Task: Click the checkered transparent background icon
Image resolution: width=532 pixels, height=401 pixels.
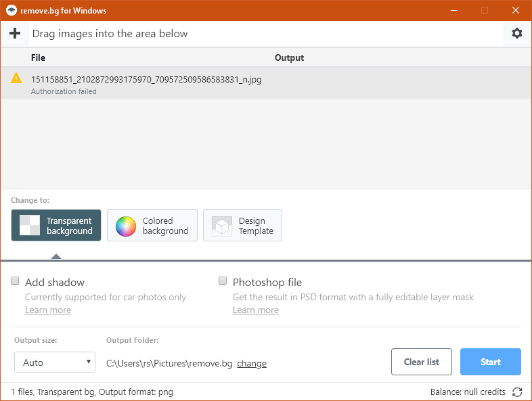Action: coord(30,226)
